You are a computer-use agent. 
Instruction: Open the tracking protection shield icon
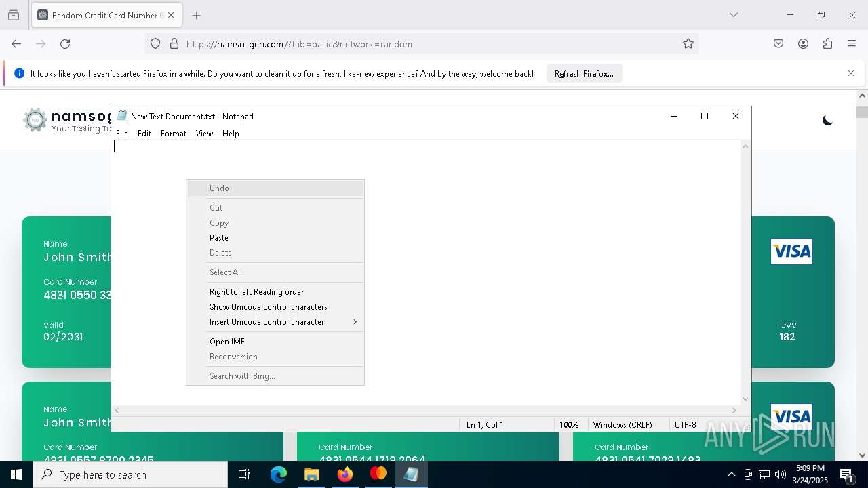[x=155, y=44]
